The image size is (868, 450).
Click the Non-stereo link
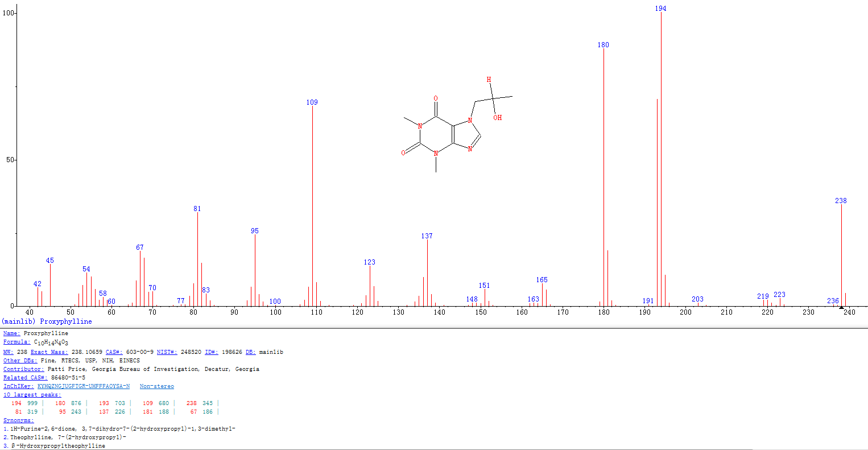pyautogui.click(x=156, y=386)
